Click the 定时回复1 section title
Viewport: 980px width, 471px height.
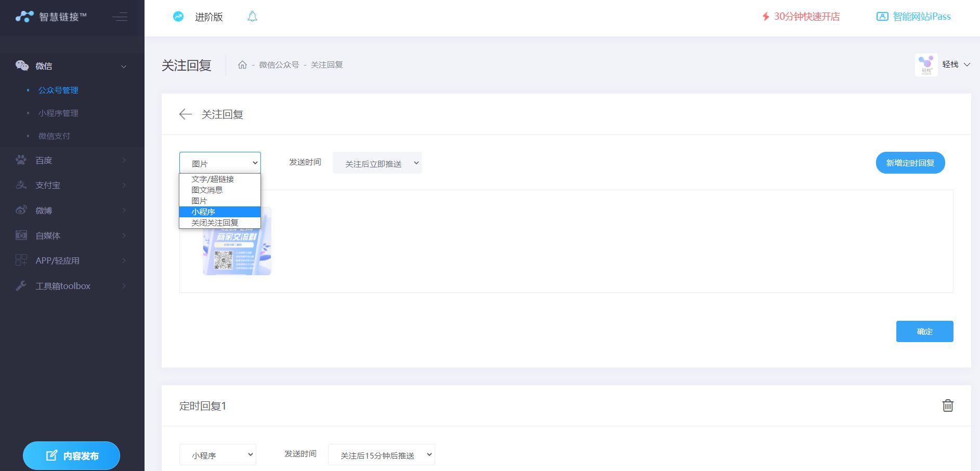click(203, 406)
